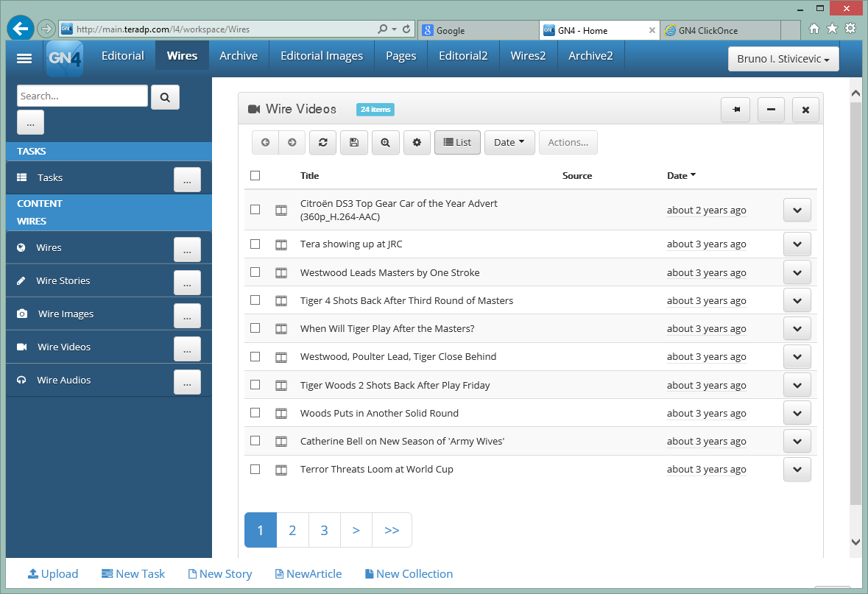Check Westwood, Poulter Lead row checkbox

tap(255, 356)
